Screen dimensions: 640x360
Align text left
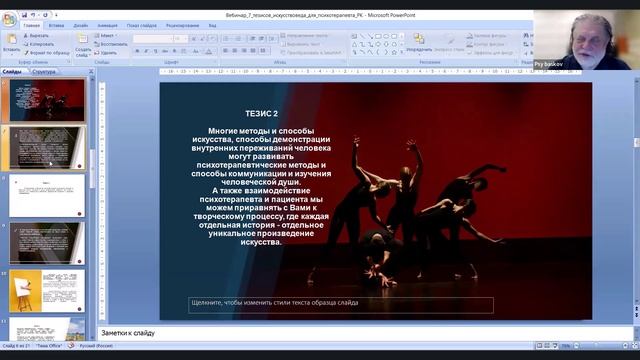[225, 51]
